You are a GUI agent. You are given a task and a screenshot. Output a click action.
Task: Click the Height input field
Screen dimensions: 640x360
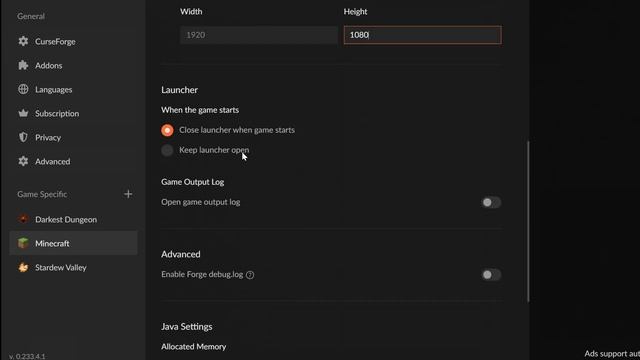pyautogui.click(x=422, y=35)
